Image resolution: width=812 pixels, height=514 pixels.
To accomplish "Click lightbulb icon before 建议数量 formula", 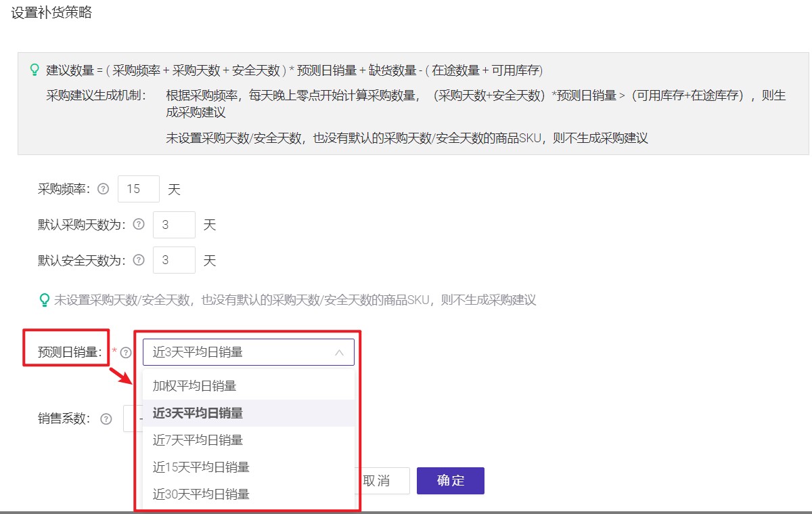I will [x=35, y=70].
